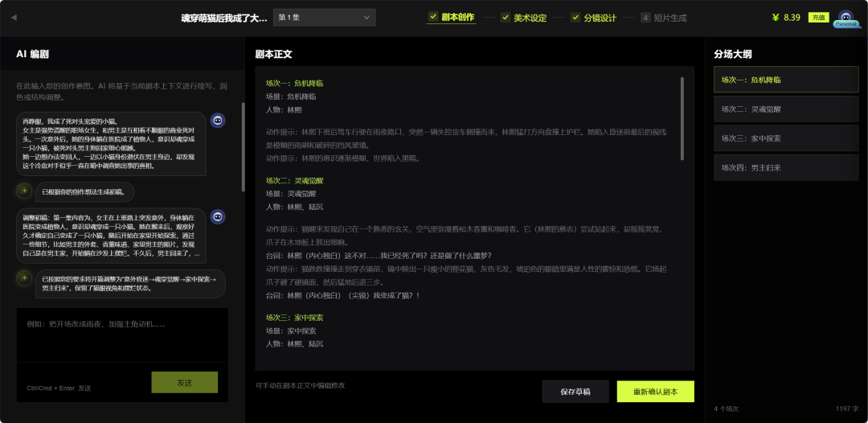Click the line 人物：林熙、陆沉 under scene three
The width and height of the screenshot is (868, 423).
pyautogui.click(x=294, y=344)
